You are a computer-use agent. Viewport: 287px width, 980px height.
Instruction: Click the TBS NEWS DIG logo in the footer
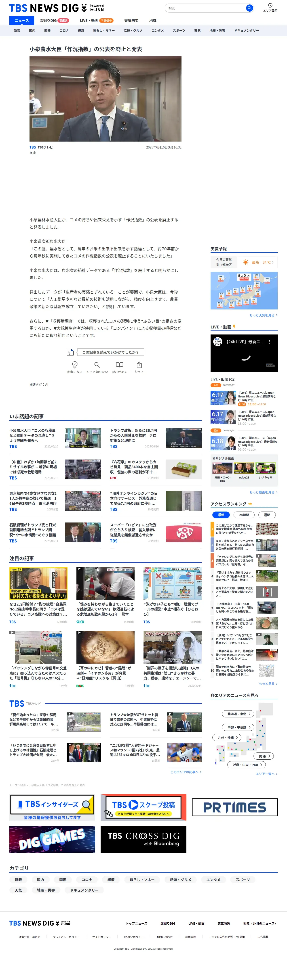pyautogui.click(x=40, y=923)
